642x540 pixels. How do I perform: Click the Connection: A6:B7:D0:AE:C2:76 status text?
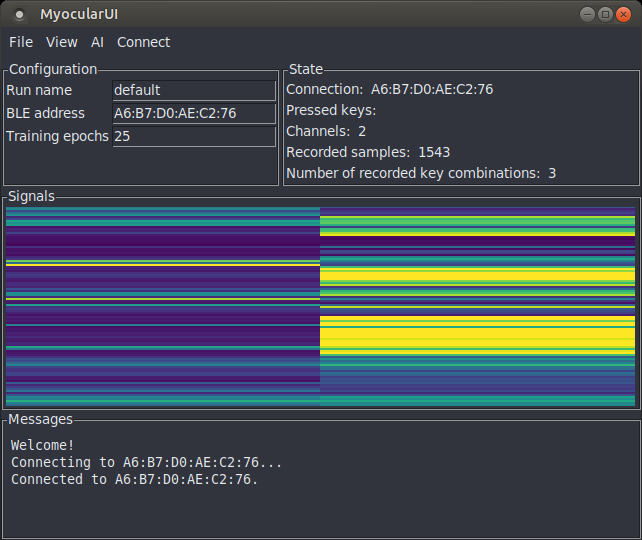[389, 89]
